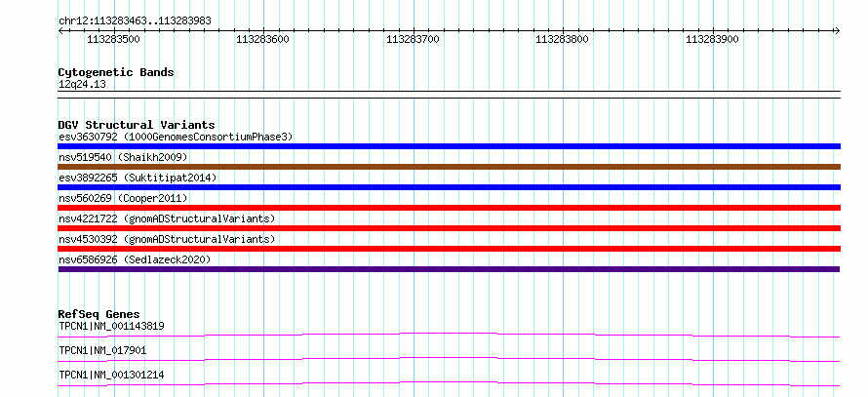Click the 12q24.13 band label
The image size is (868, 397).
point(82,85)
